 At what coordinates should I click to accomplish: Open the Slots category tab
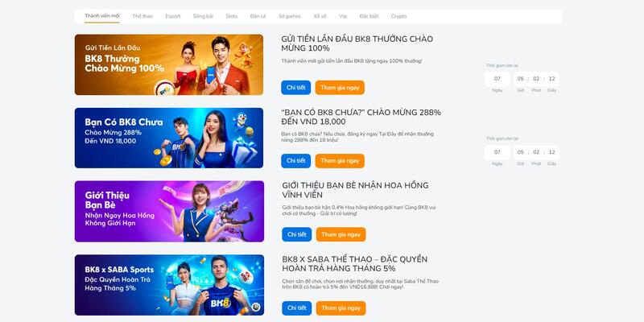click(232, 16)
